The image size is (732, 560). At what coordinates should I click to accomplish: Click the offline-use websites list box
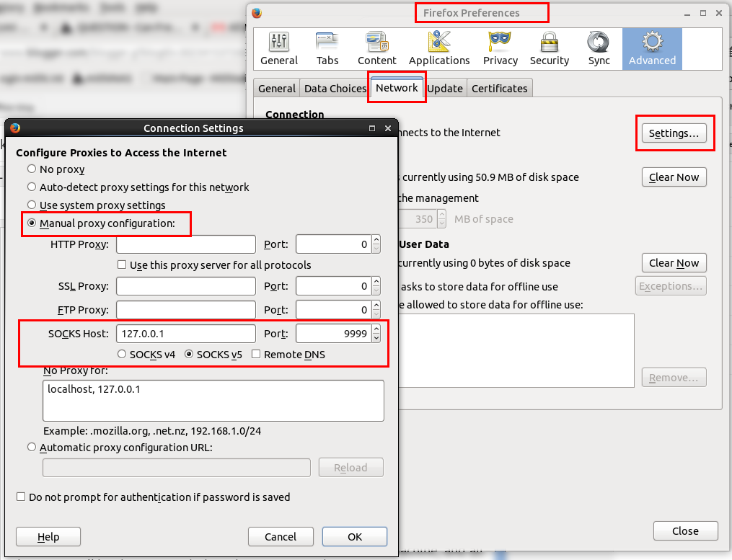pyautogui.click(x=516, y=350)
